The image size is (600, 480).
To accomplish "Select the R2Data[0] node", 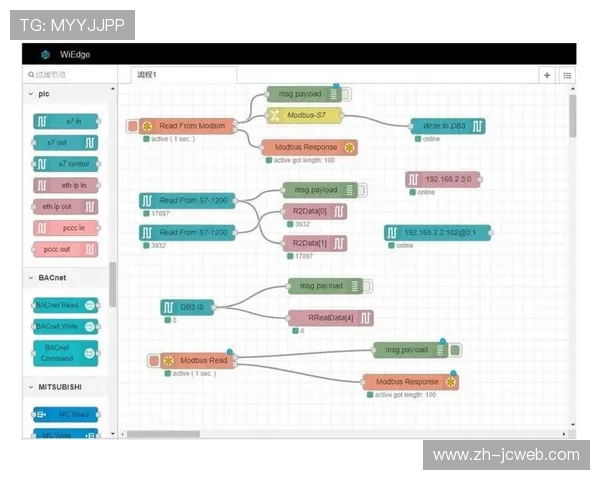I will click(x=314, y=211).
